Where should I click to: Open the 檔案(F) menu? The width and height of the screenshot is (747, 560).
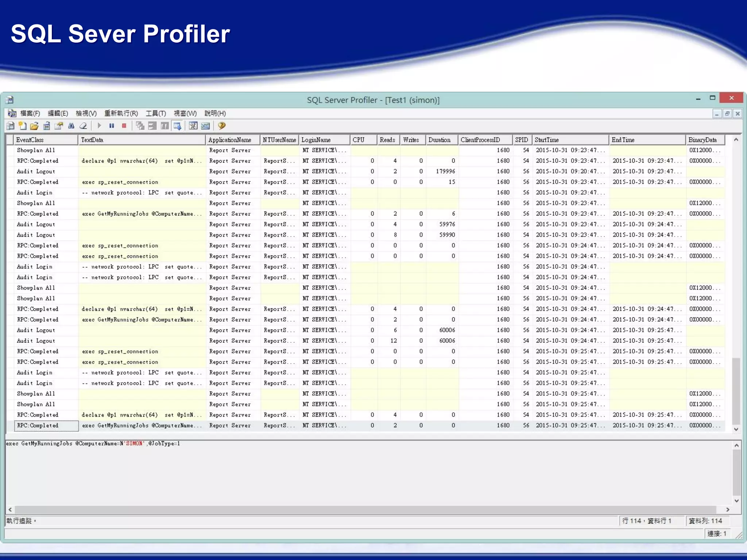pyautogui.click(x=30, y=113)
